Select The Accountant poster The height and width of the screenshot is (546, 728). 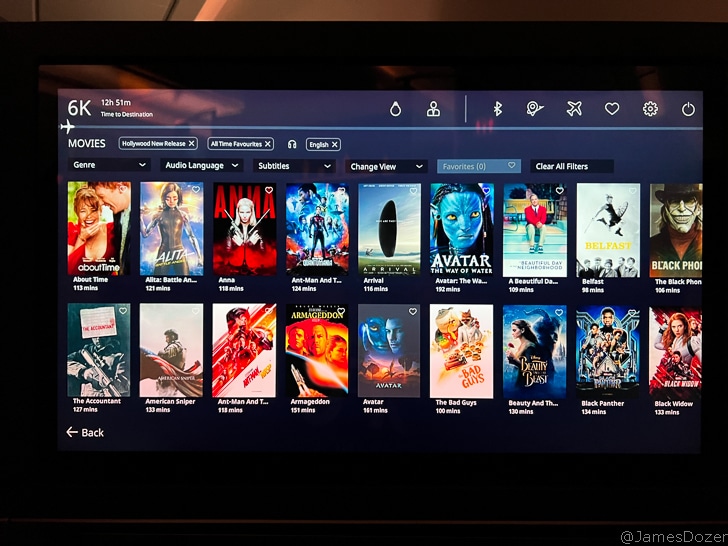point(98,350)
